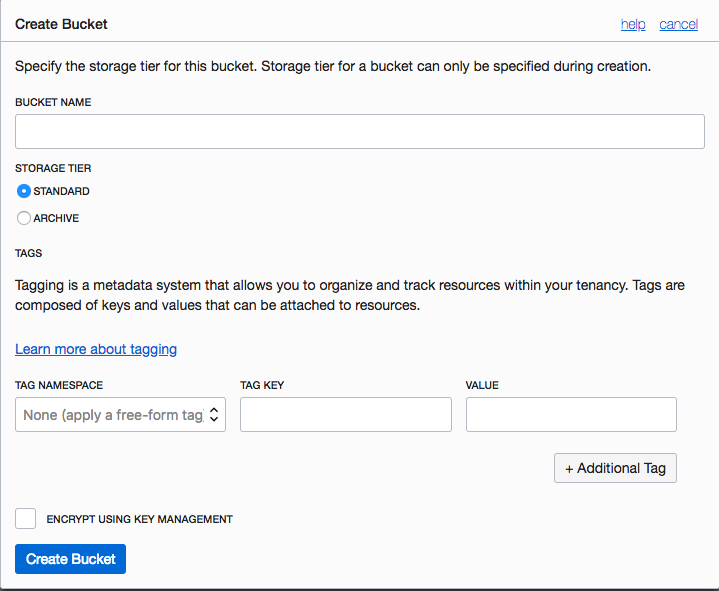Viewport: 719px width, 591px height.
Task: Click the TAG KEY field label
Action: tap(262, 385)
